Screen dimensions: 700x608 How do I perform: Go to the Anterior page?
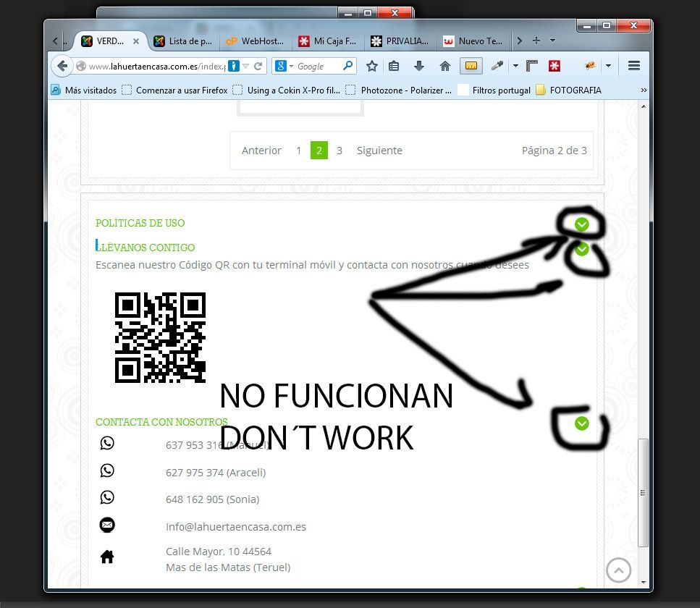[x=261, y=151]
